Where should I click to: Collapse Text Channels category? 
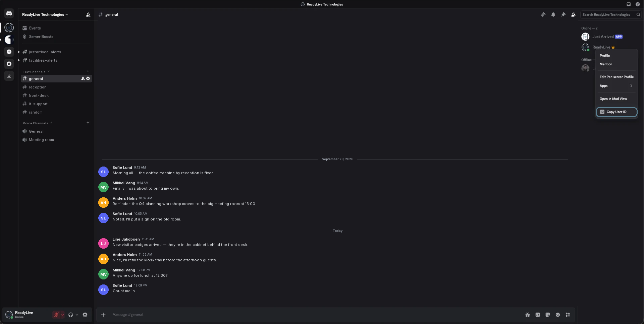pos(36,72)
